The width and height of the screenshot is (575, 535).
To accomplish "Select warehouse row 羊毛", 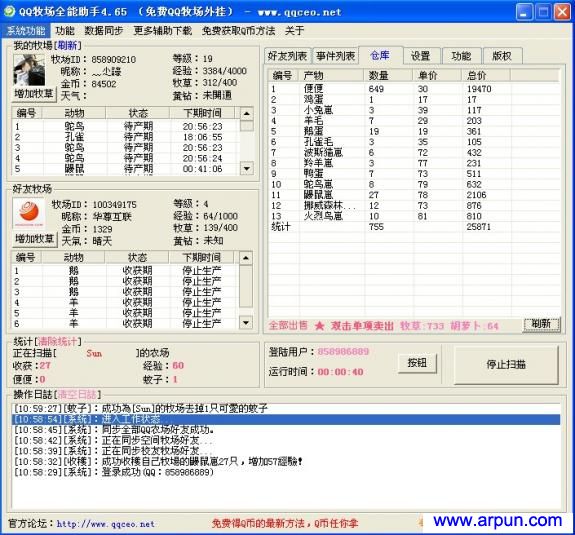I will (x=414, y=121).
